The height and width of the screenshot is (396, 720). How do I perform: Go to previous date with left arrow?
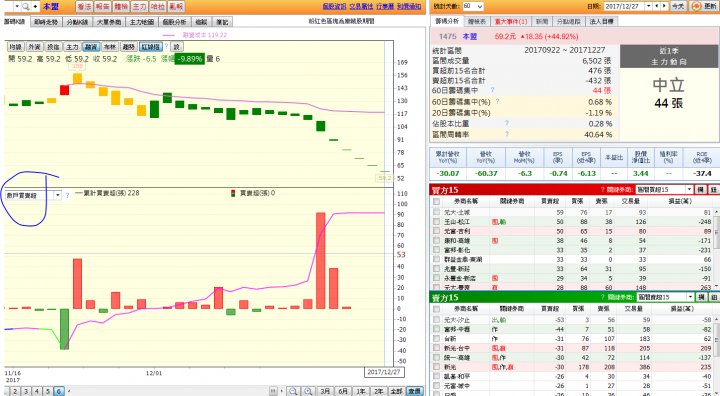(657, 6)
